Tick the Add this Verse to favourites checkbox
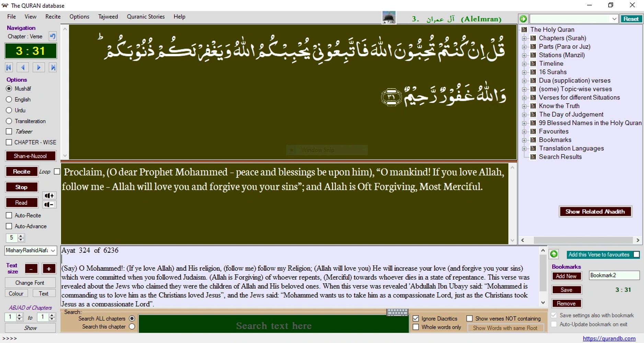The width and height of the screenshot is (644, 343). (x=636, y=255)
